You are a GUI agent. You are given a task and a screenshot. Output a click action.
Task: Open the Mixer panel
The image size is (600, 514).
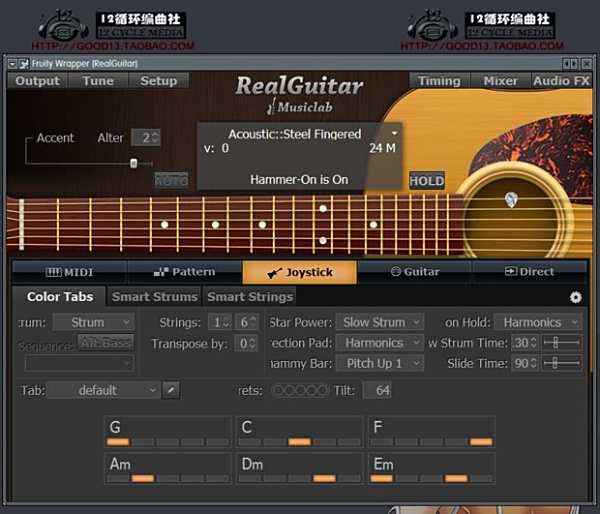click(x=500, y=81)
